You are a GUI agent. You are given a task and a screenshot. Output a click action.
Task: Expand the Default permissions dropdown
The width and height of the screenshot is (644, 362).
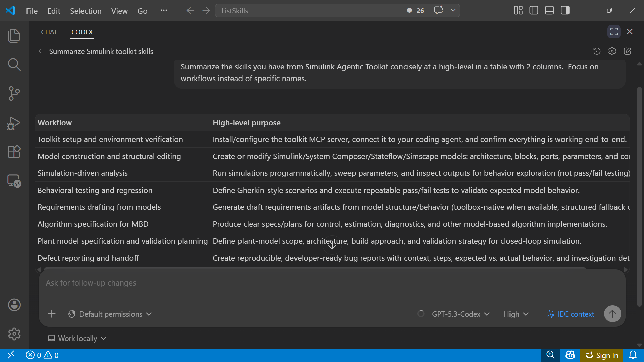[x=110, y=314]
